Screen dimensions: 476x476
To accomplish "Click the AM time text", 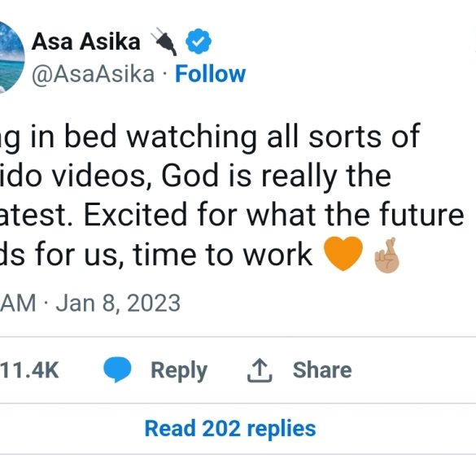I will [18, 303].
